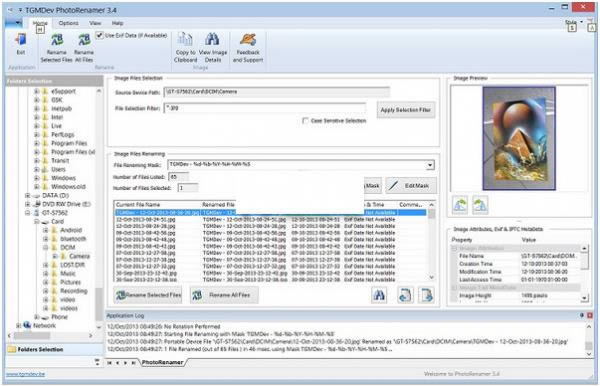This screenshot has width=600, height=386.
Task: Click the Source Device Path field
Action: click(x=277, y=92)
